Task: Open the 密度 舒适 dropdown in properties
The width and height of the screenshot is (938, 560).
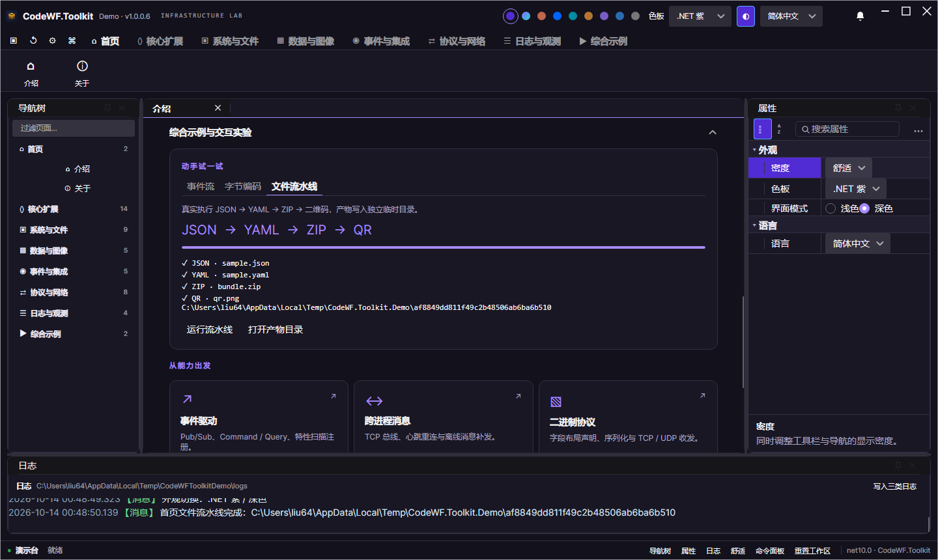Action: (x=849, y=168)
